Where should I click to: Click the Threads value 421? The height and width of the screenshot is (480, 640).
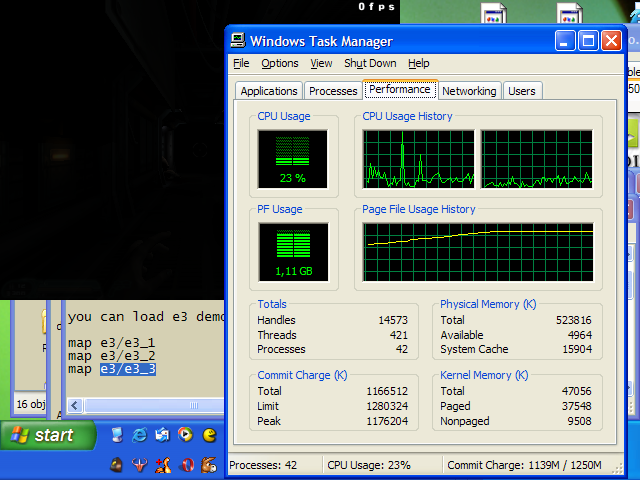click(x=399, y=335)
